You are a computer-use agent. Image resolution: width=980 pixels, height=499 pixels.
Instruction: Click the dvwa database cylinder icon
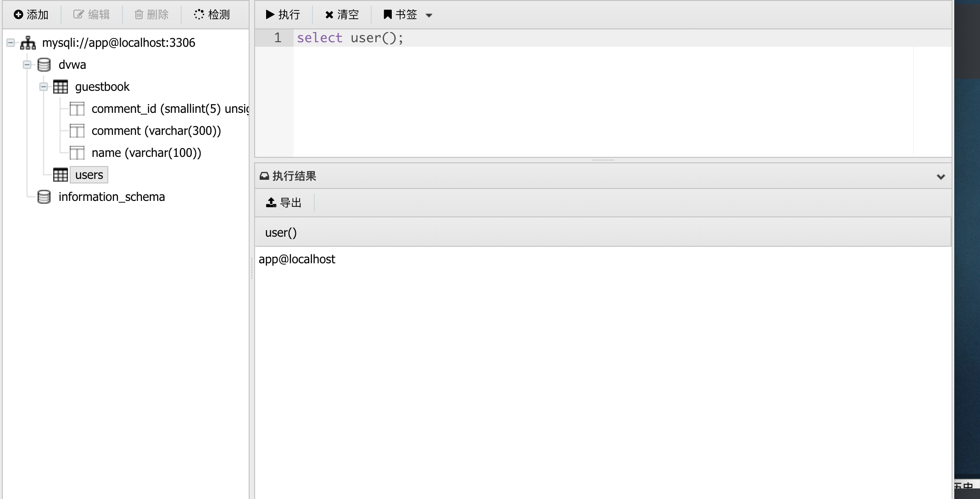44,65
